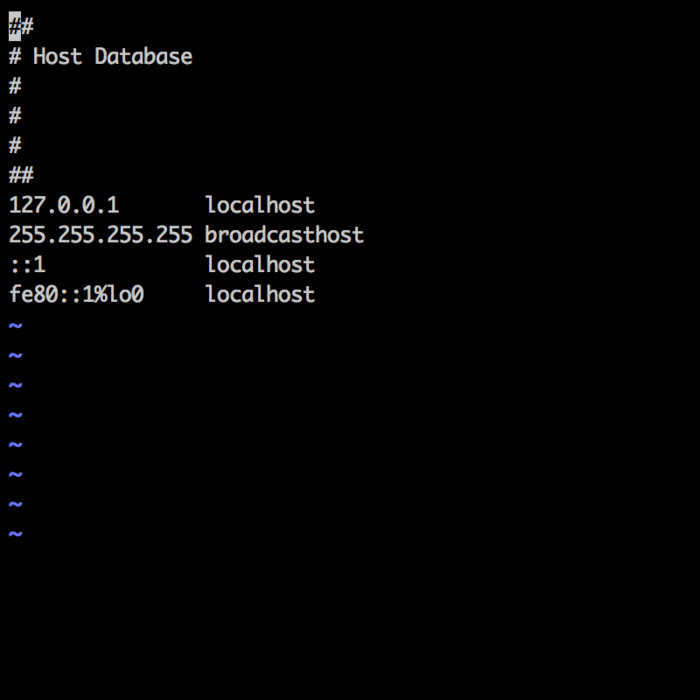Click localhost on the fe80::1%lo0 line

tap(260, 295)
